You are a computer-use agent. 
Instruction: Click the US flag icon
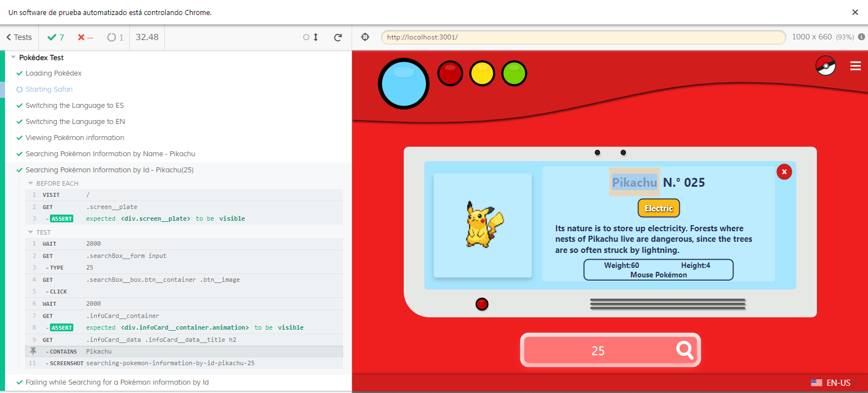pyautogui.click(x=816, y=383)
